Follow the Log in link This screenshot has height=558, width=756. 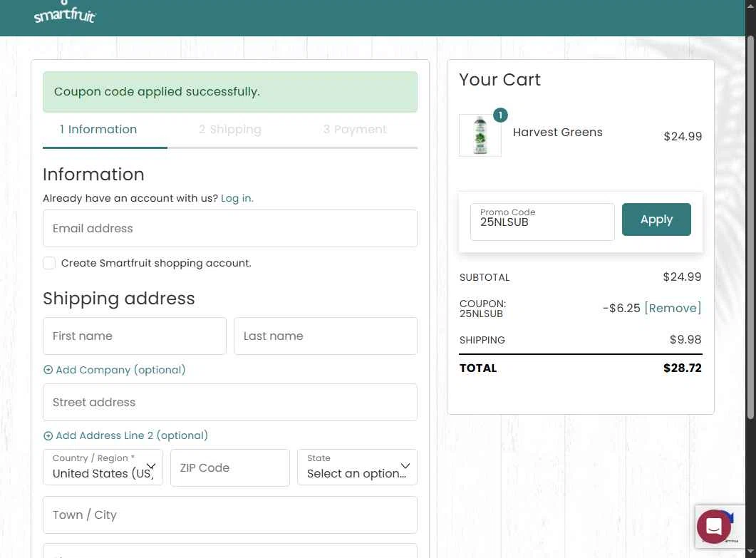tap(237, 198)
